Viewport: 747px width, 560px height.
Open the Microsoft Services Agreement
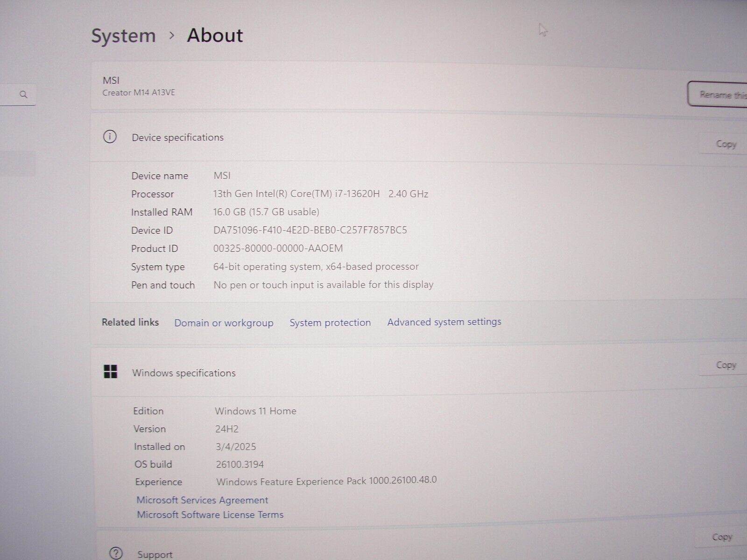click(202, 500)
